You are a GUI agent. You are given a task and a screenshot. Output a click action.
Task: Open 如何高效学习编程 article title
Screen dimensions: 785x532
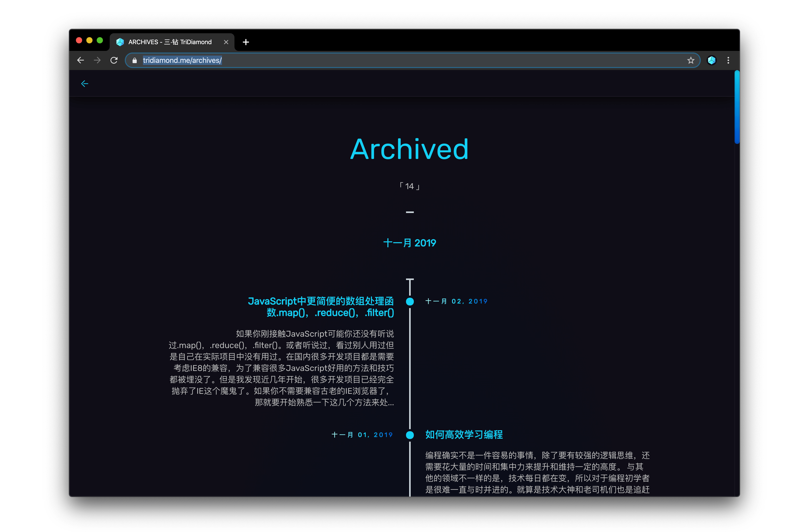point(464,434)
